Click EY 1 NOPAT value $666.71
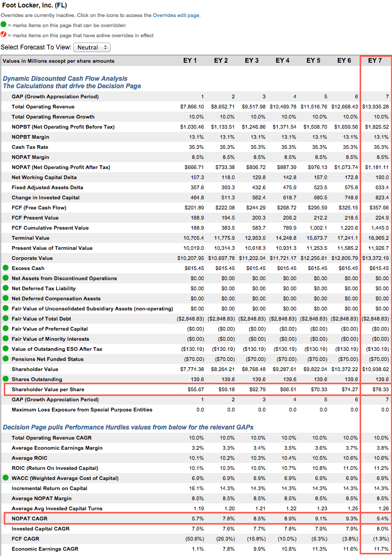The width and height of the screenshot is (392, 556). tap(194, 167)
